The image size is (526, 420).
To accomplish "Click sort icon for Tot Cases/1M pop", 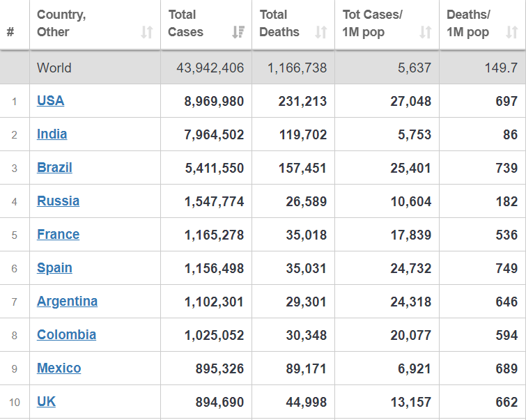I will [426, 32].
